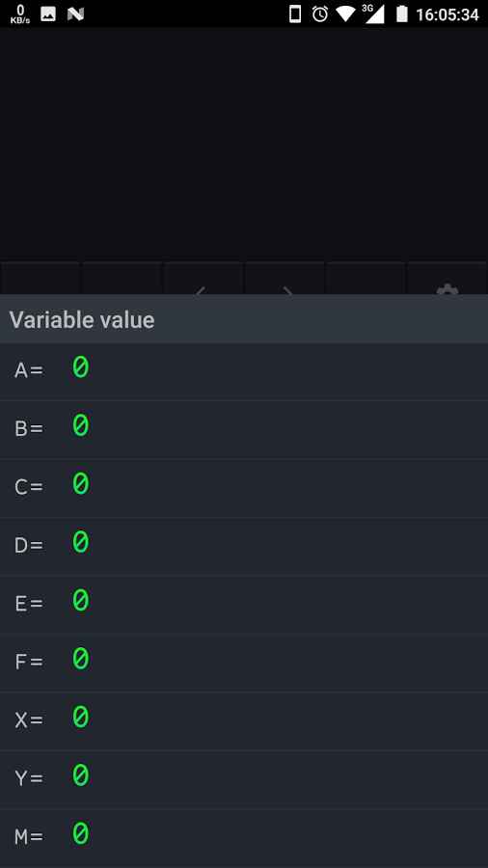Choose the C= variable entry
This screenshot has height=868, width=488.
click(244, 488)
